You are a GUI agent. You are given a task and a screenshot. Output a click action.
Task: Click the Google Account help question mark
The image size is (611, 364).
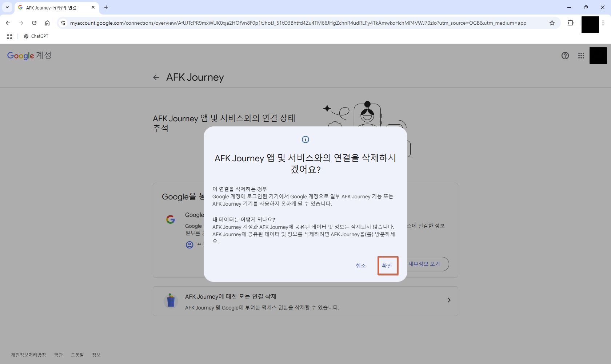click(x=565, y=56)
